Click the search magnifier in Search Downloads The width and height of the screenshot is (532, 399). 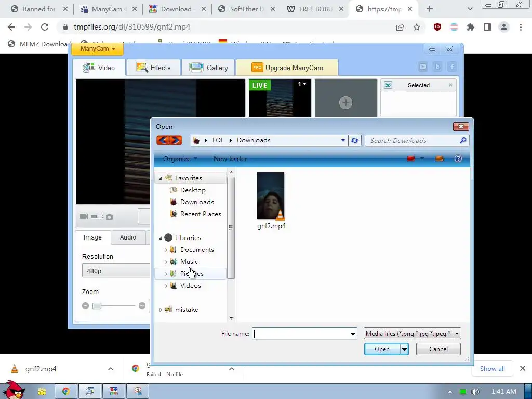[x=463, y=140]
